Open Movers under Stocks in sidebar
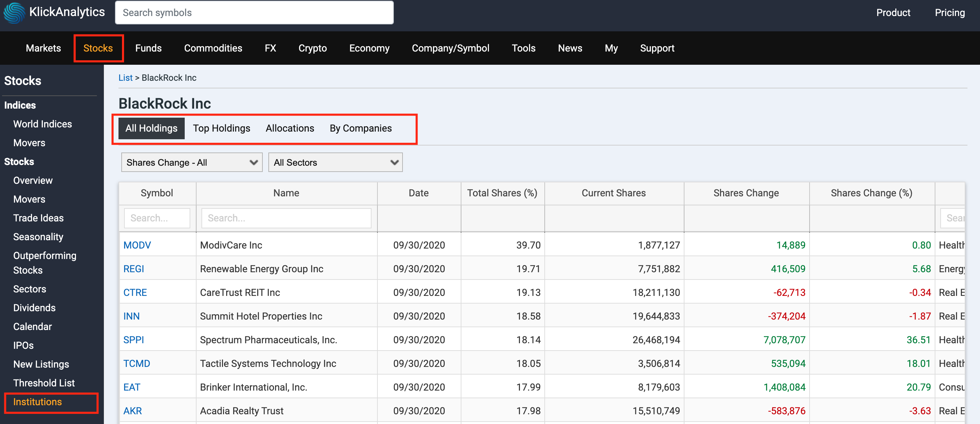This screenshot has height=424, width=980. [x=29, y=199]
